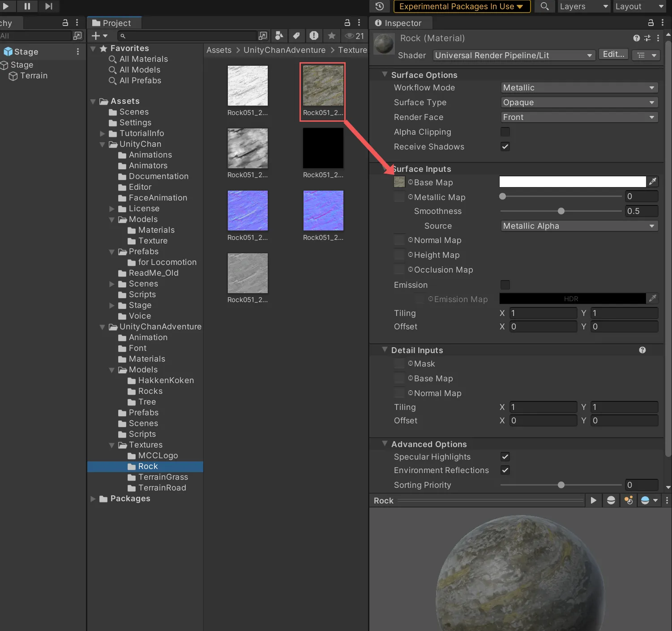672x631 pixels.
Task: Click the Search by Type icon
Action: (x=279, y=36)
